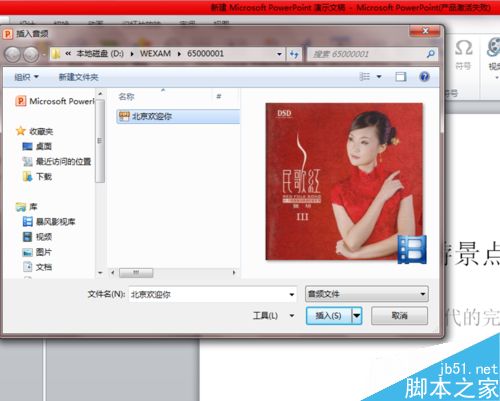The image size is (500, 401).
Task: Click the refresh icon beside the address bar
Action: (x=294, y=54)
